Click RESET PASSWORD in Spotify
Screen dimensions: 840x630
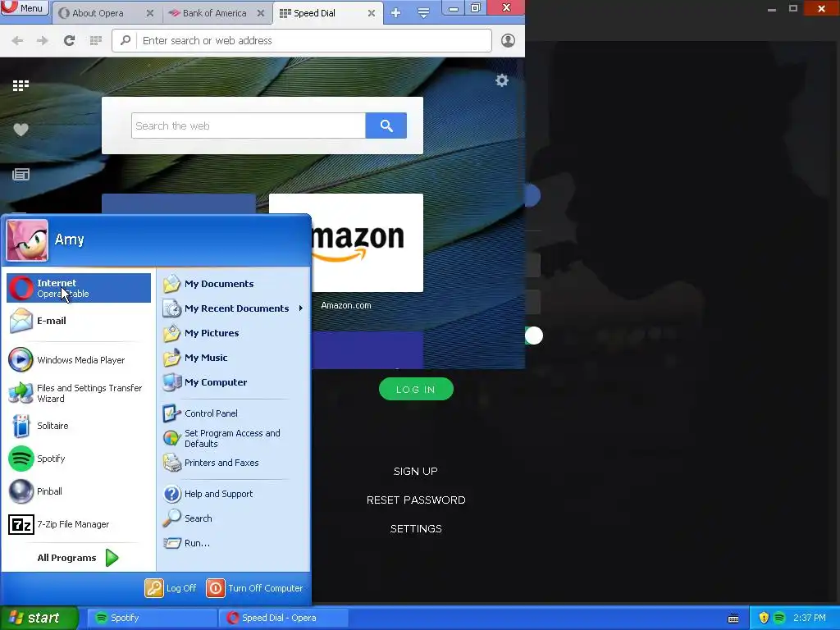pyautogui.click(x=416, y=500)
